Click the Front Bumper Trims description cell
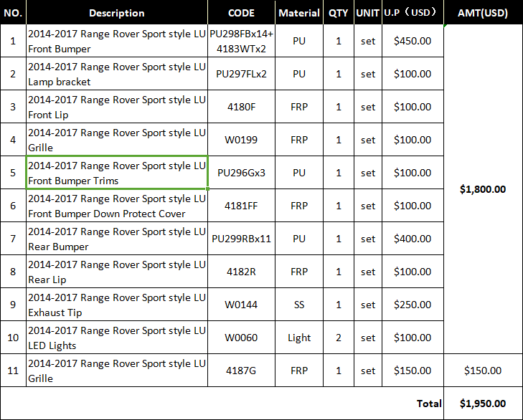 117,173
